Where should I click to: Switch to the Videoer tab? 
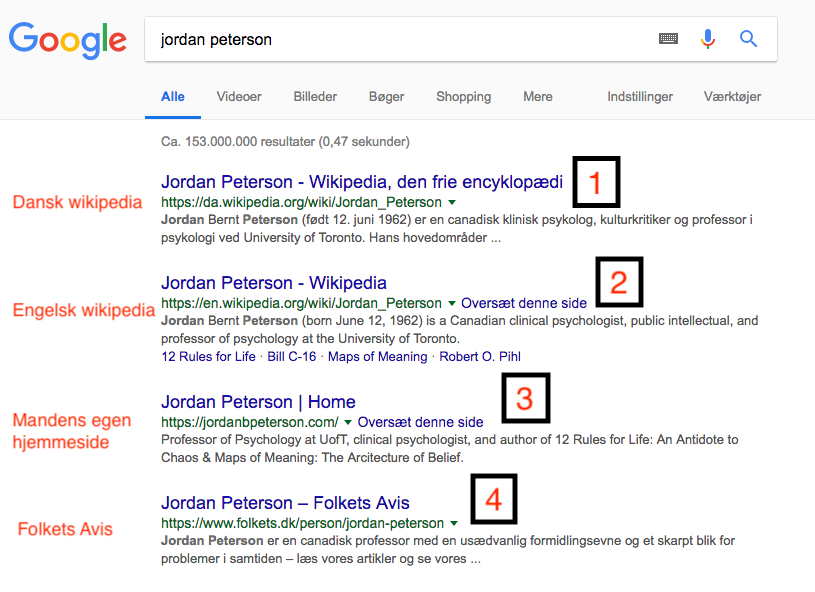(x=239, y=97)
